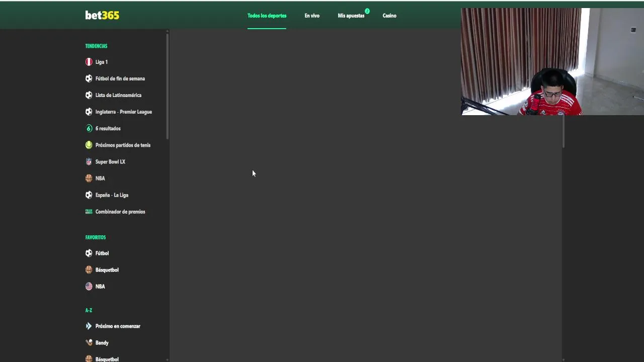Open the Mis apuestas tab
This screenshot has width=644, height=362.
pos(351,16)
